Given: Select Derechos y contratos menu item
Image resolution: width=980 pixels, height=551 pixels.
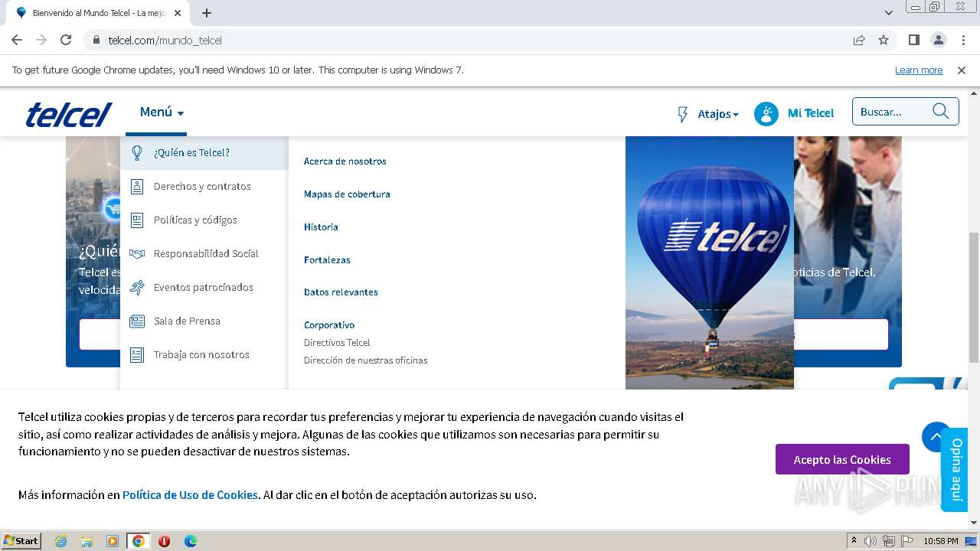Looking at the screenshot, I should point(204,186).
